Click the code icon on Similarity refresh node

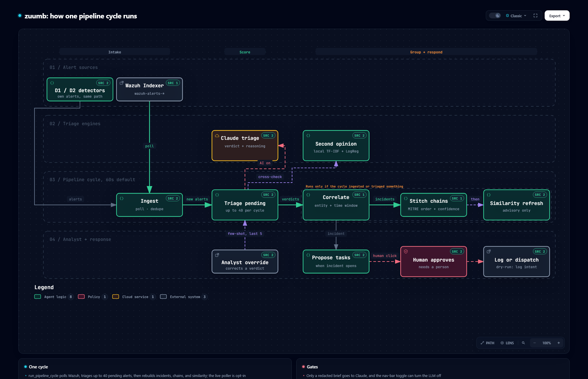(x=489, y=195)
